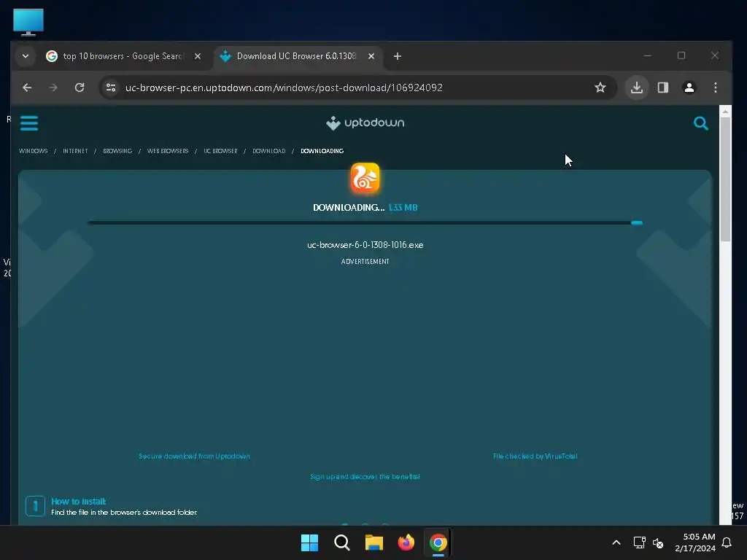Open the Uptodown hamburger menu
This screenshot has height=560, width=747.
click(x=29, y=122)
